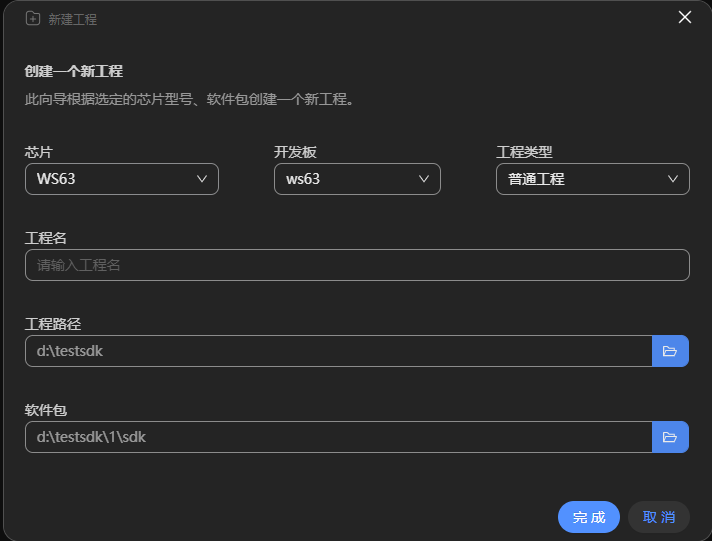The image size is (712, 541).
Task: Click the 软件包 field label
Action: (x=45, y=410)
